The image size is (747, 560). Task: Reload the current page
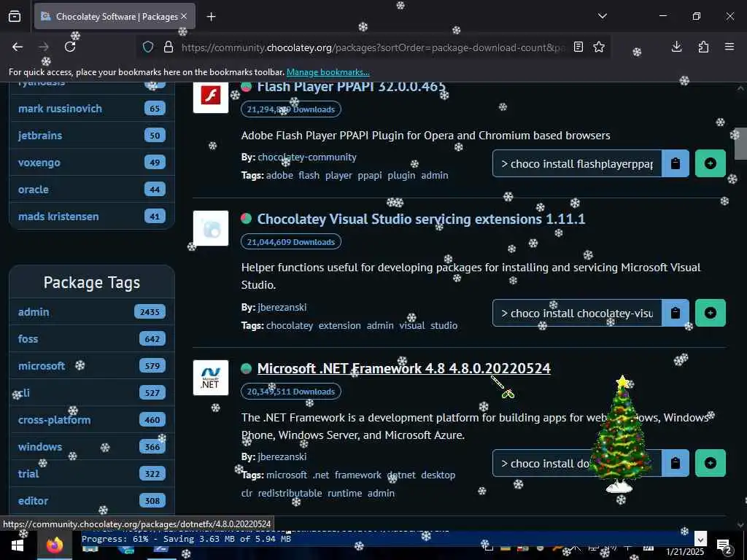pos(70,47)
